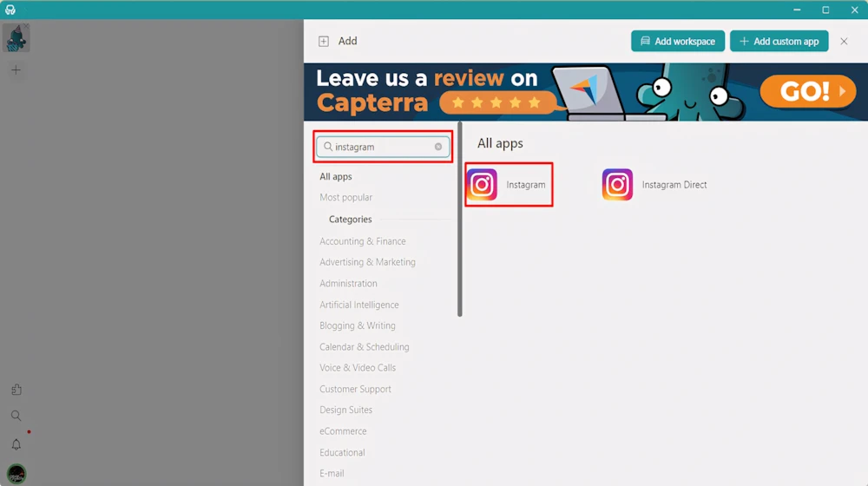Maximize the application window

[x=825, y=10]
